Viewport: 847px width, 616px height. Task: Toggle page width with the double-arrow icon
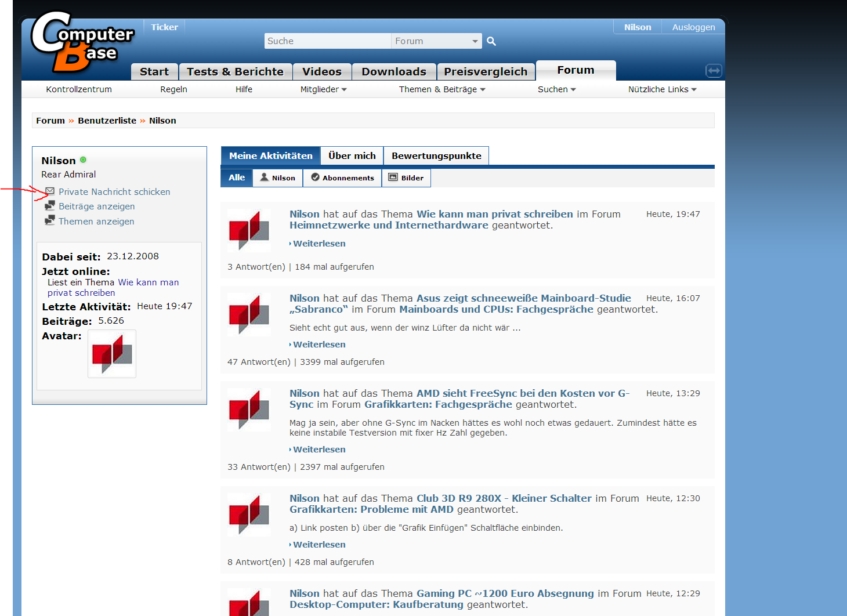pos(714,71)
